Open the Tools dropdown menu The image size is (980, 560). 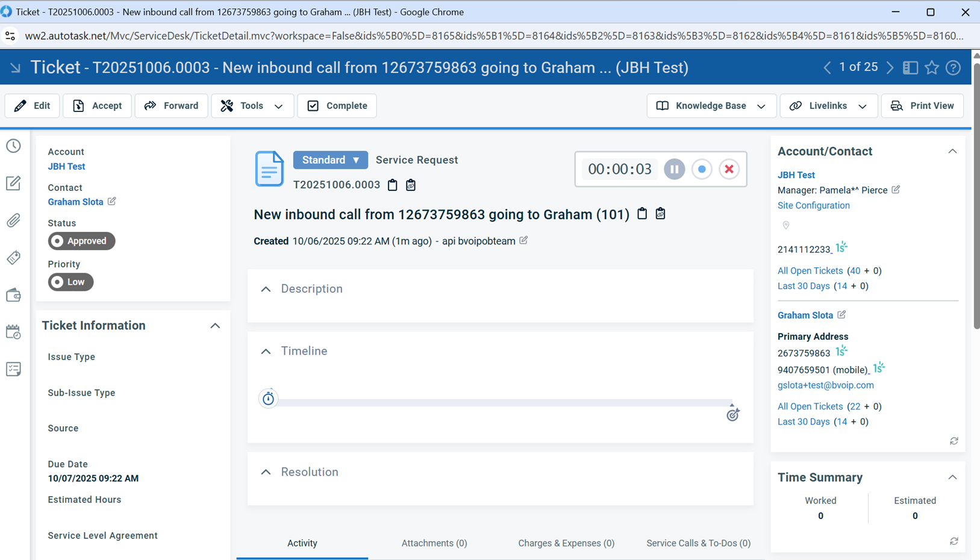[x=252, y=106]
